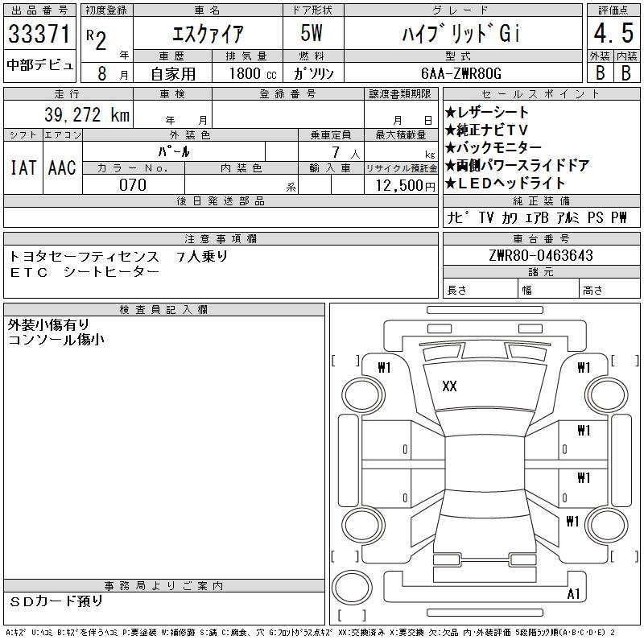Click the spare tire circle in diagram
The height and width of the screenshot is (644, 644).
[x=352, y=588]
